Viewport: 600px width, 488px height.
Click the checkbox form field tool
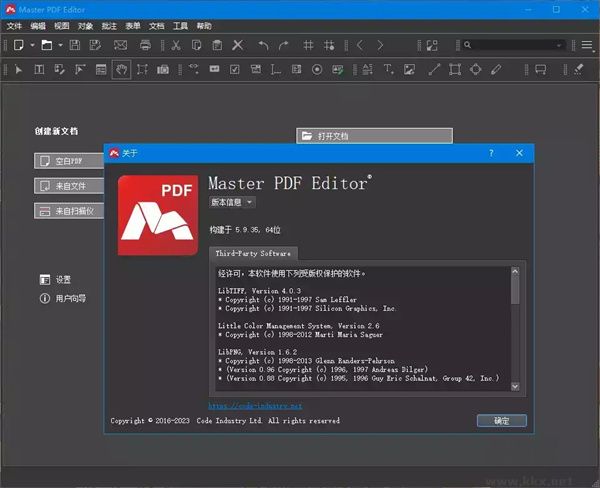click(x=233, y=69)
